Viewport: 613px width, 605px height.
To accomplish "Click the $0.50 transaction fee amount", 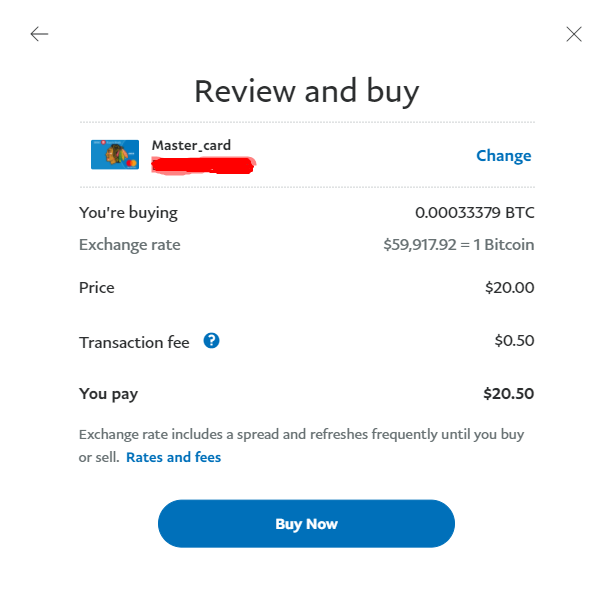I will 514,340.
